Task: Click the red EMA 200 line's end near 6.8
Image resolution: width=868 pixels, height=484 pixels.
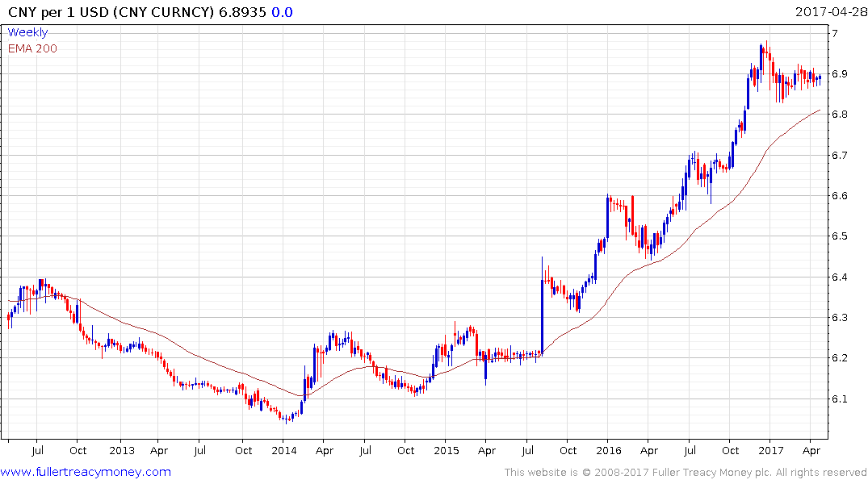Action: (820, 110)
